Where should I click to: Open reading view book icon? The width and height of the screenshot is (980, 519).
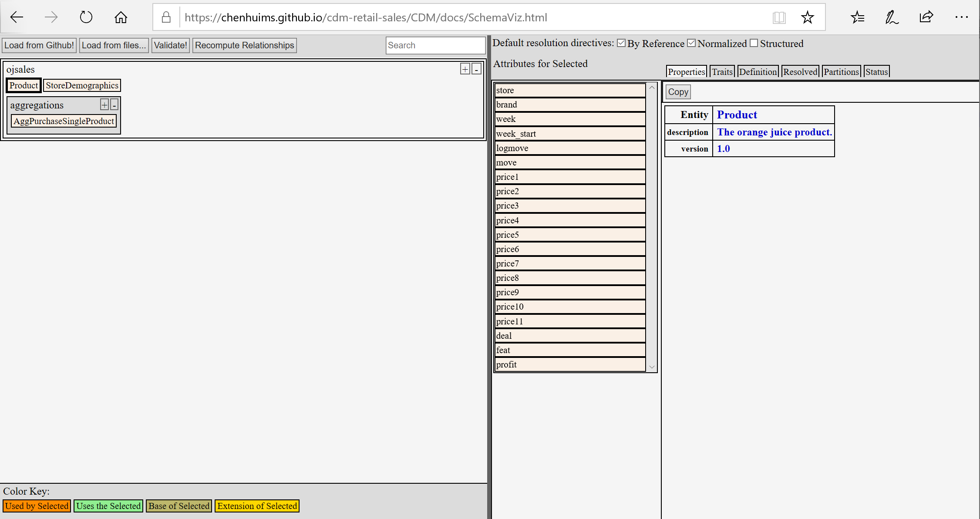coord(779,17)
